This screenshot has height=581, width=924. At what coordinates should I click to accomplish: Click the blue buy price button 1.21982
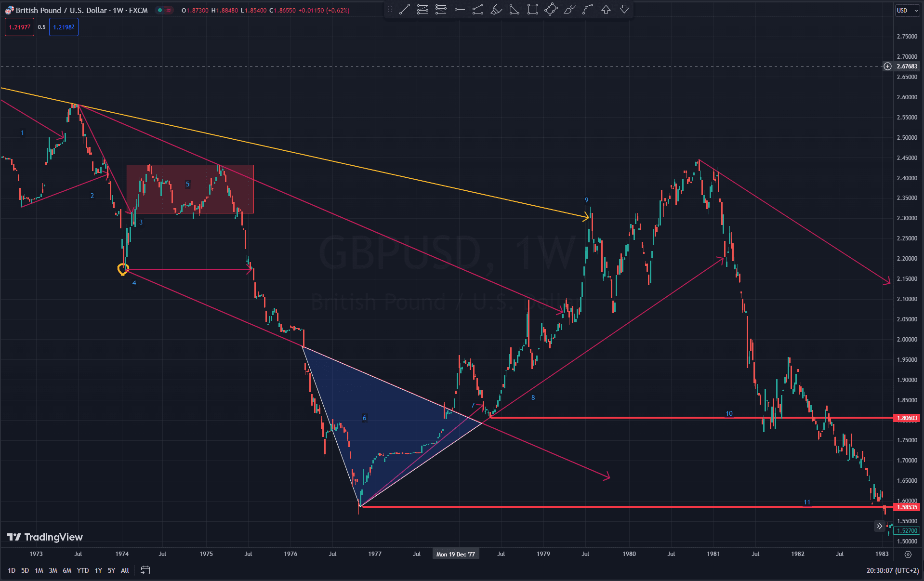(x=64, y=27)
